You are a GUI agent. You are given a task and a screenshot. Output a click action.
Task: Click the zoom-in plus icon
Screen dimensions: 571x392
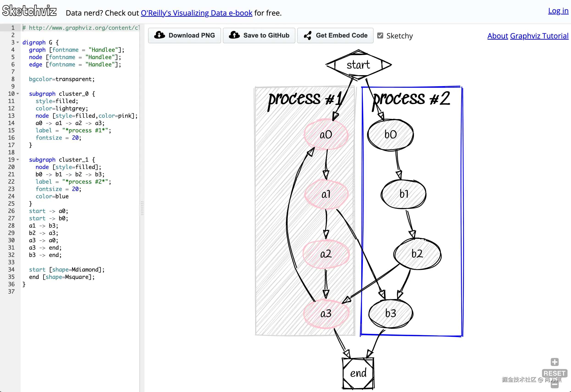pyautogui.click(x=554, y=362)
